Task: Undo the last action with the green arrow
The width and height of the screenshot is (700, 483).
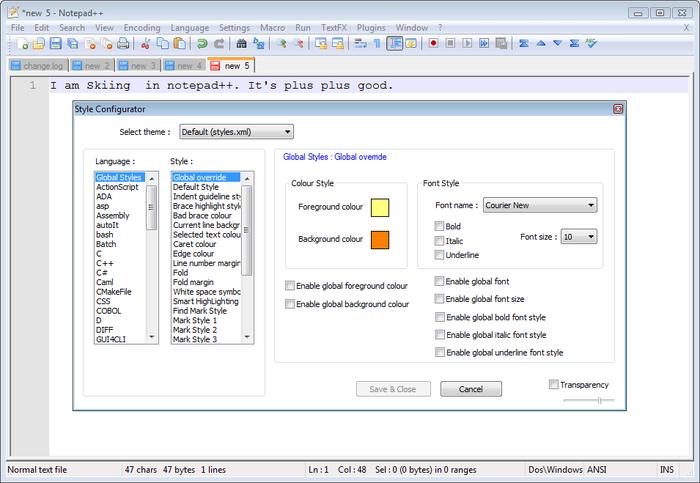Action: click(202, 43)
